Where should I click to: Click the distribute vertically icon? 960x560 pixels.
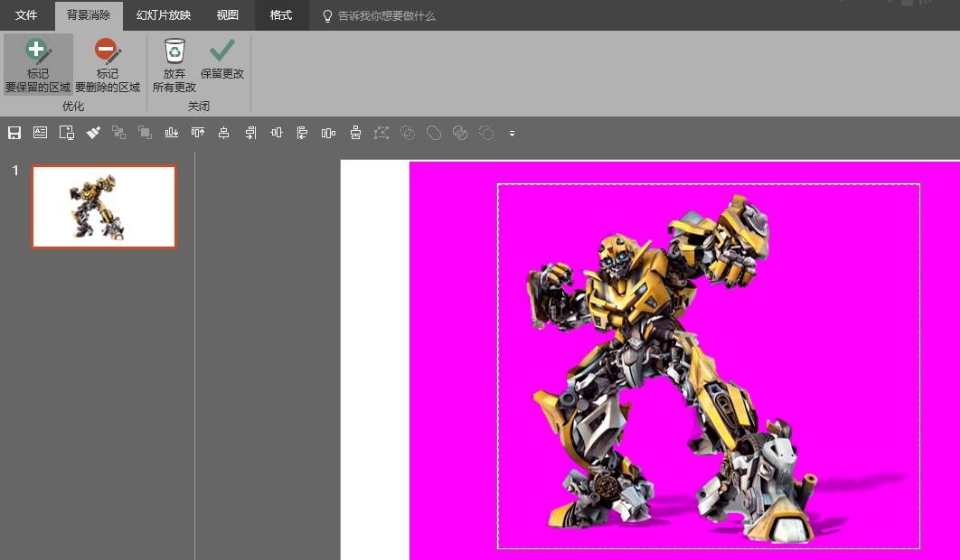coord(355,133)
